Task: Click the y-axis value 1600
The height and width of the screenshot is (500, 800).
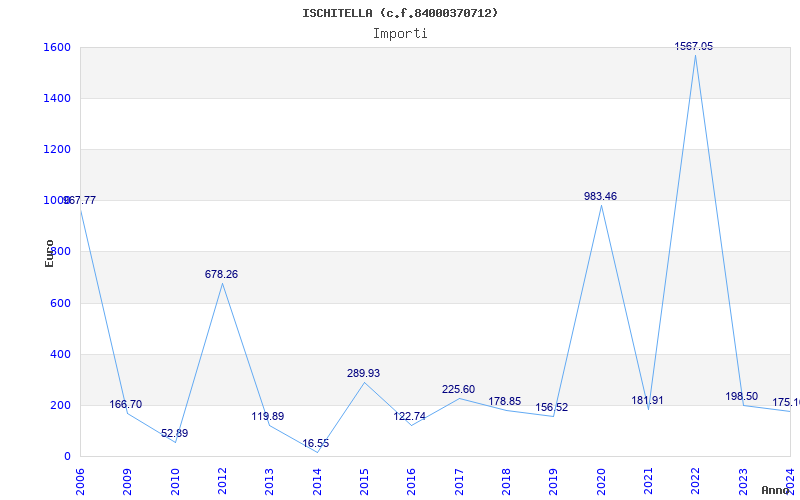Action: pyautogui.click(x=55, y=47)
